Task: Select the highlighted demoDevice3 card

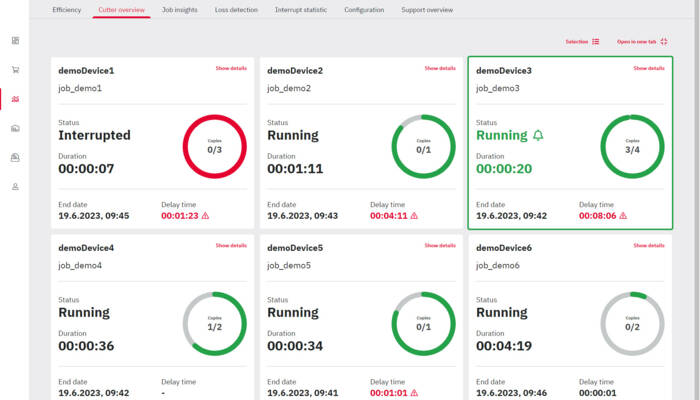Action: point(570,143)
